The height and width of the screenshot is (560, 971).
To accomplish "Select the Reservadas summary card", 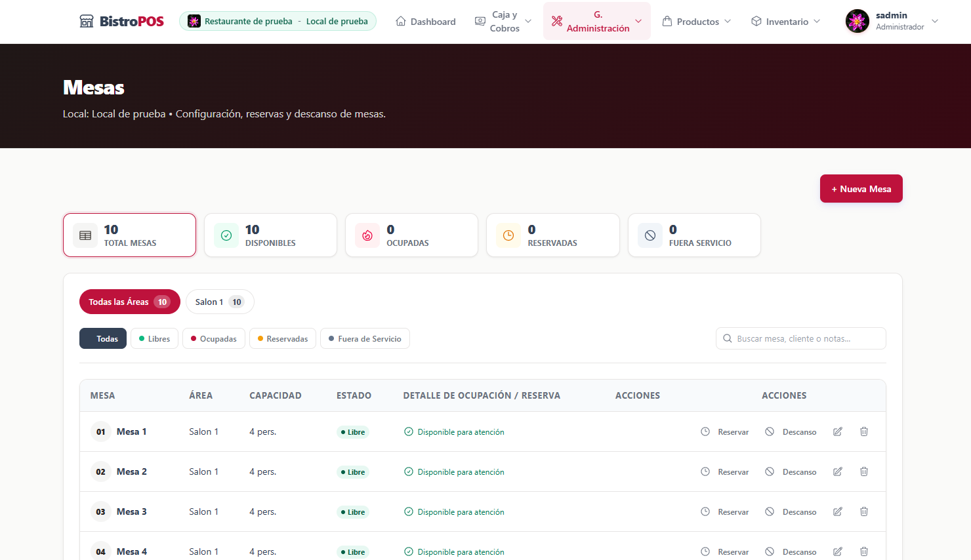I will click(553, 235).
